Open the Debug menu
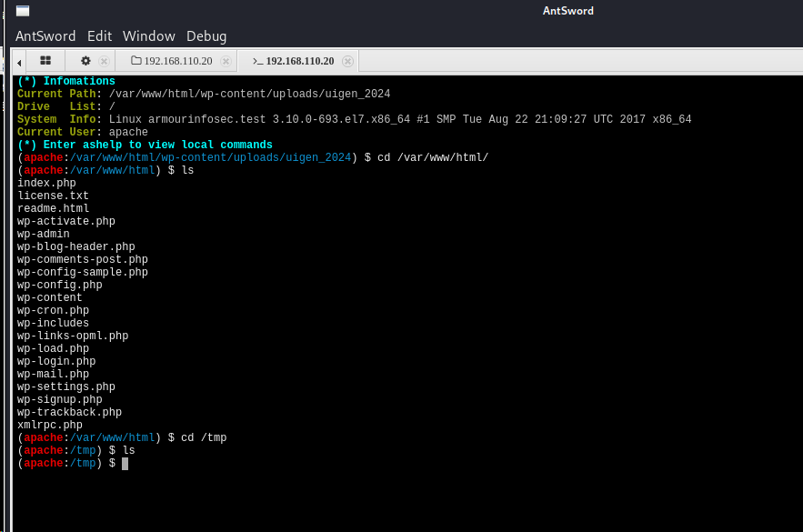 206,36
